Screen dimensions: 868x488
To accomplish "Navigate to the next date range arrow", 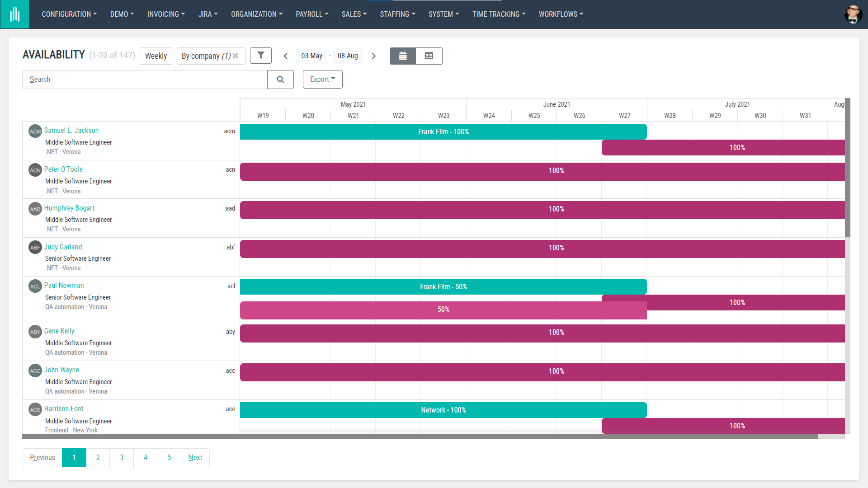I will tap(373, 56).
